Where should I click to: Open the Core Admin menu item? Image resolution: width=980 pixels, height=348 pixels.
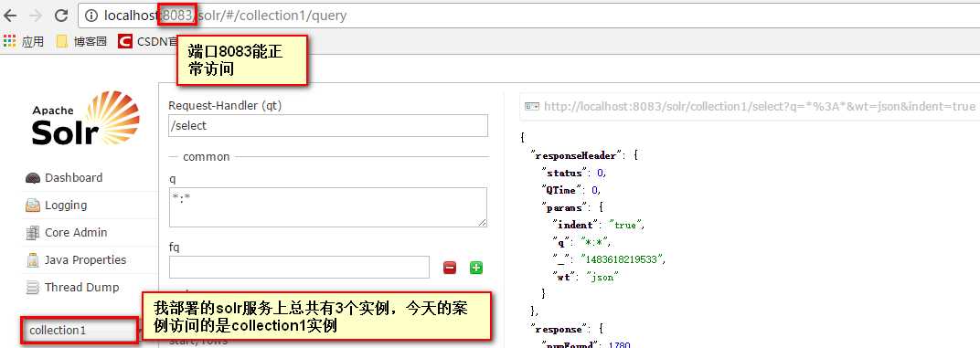[x=76, y=232]
